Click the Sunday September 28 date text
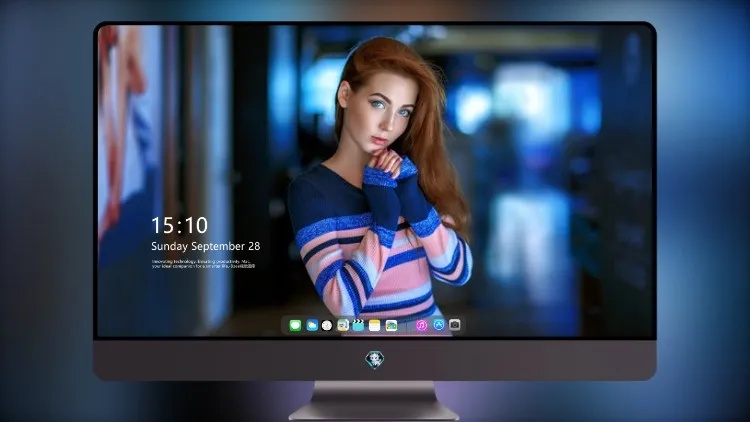 206,246
